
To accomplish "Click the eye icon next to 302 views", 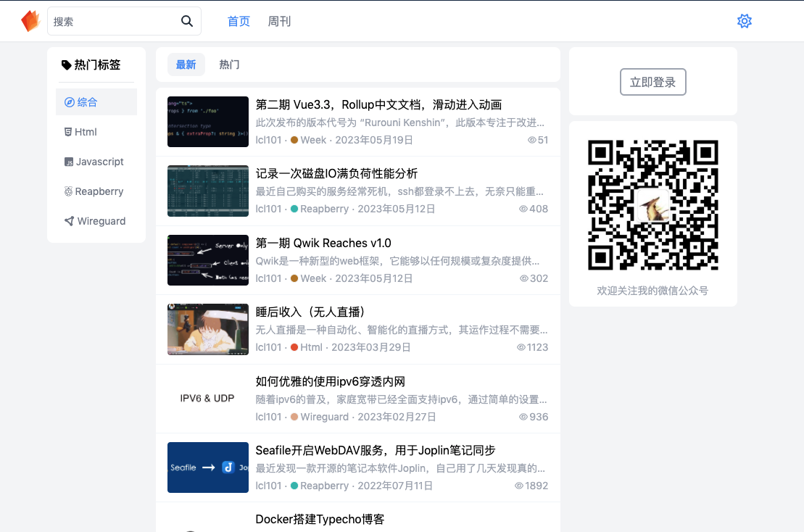I will (x=523, y=278).
